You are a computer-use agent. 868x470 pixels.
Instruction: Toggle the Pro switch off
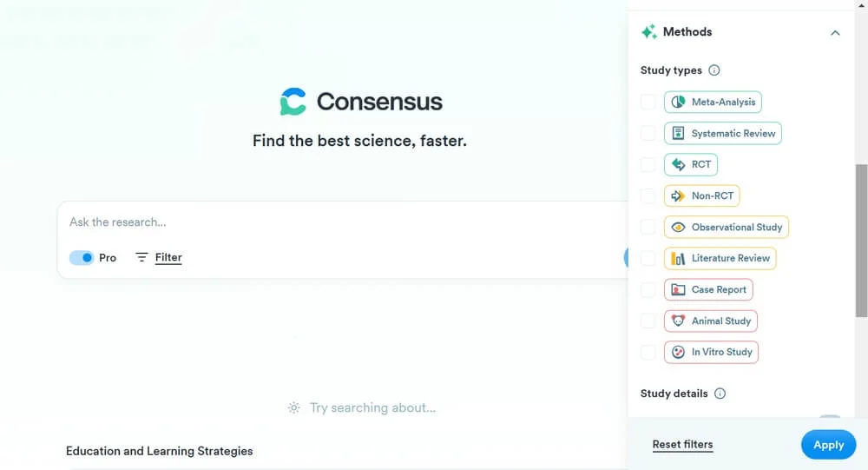point(82,258)
